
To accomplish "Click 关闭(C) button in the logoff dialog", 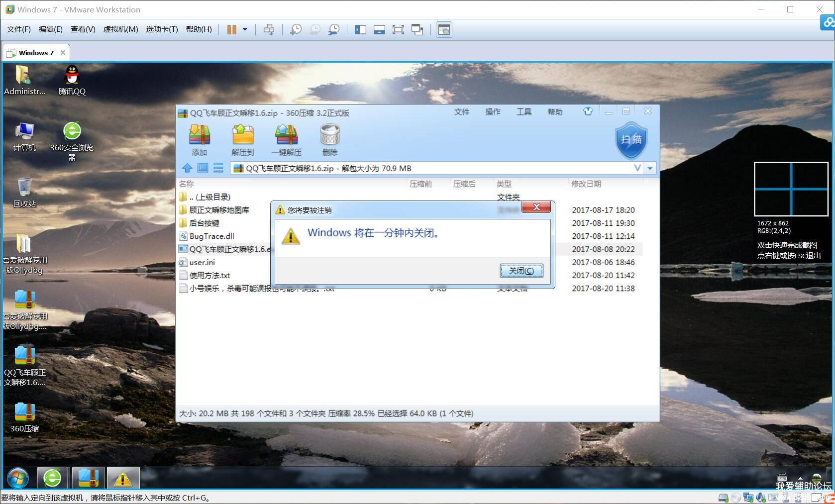I will [x=521, y=271].
